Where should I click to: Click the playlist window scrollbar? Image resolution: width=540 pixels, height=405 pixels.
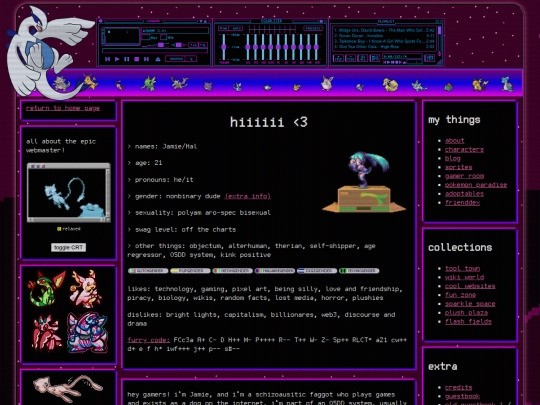[x=439, y=40]
